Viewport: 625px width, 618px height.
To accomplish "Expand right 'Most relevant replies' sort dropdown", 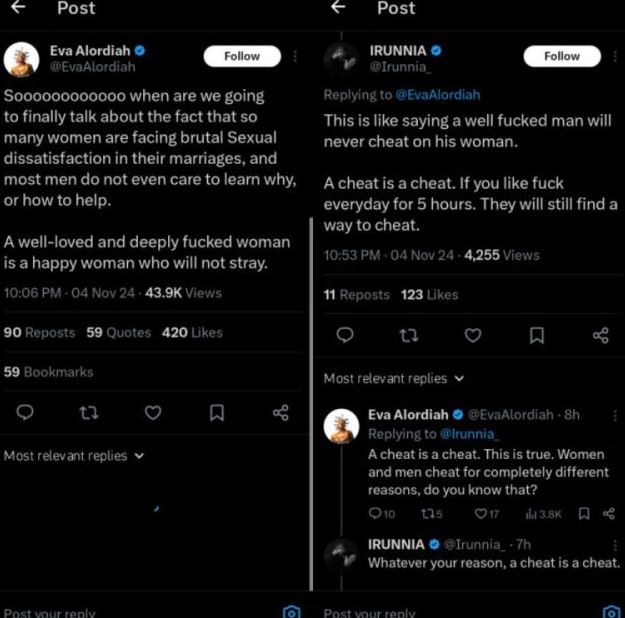I will (x=394, y=379).
